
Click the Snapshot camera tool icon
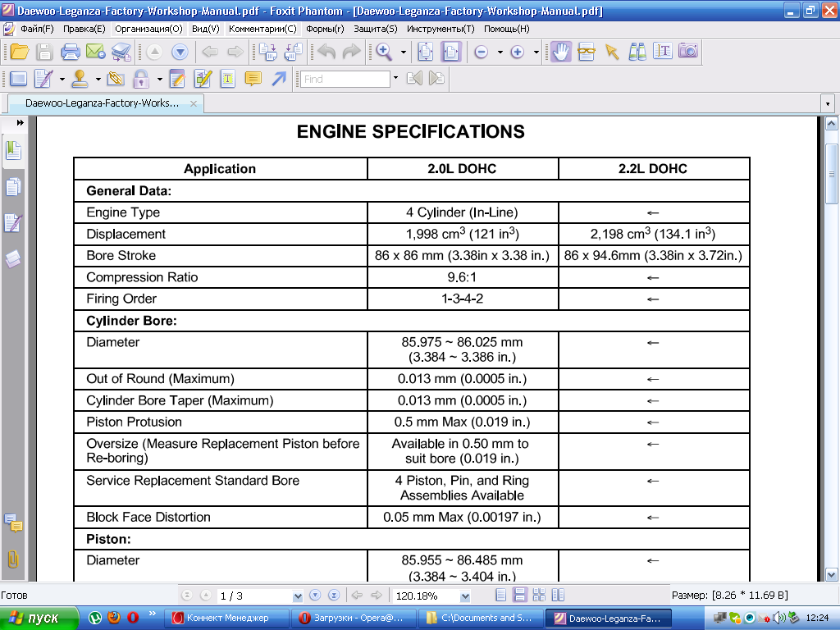[x=688, y=52]
